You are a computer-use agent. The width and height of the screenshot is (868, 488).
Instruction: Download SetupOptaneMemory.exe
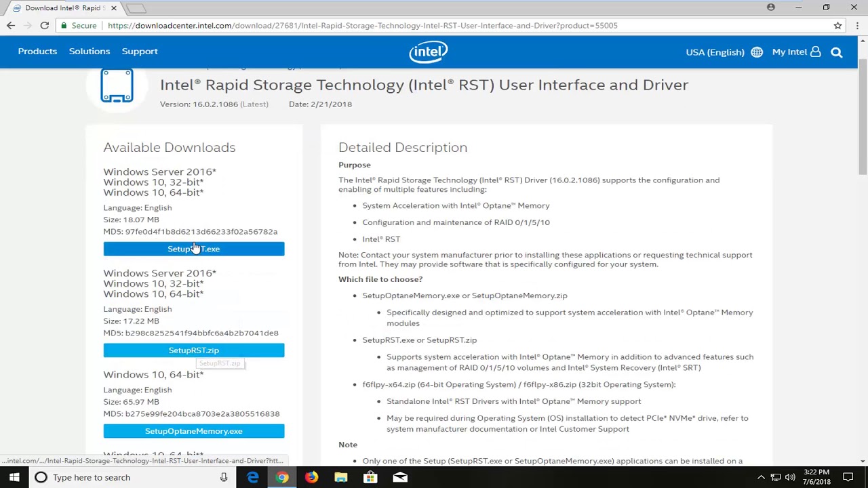(194, 431)
